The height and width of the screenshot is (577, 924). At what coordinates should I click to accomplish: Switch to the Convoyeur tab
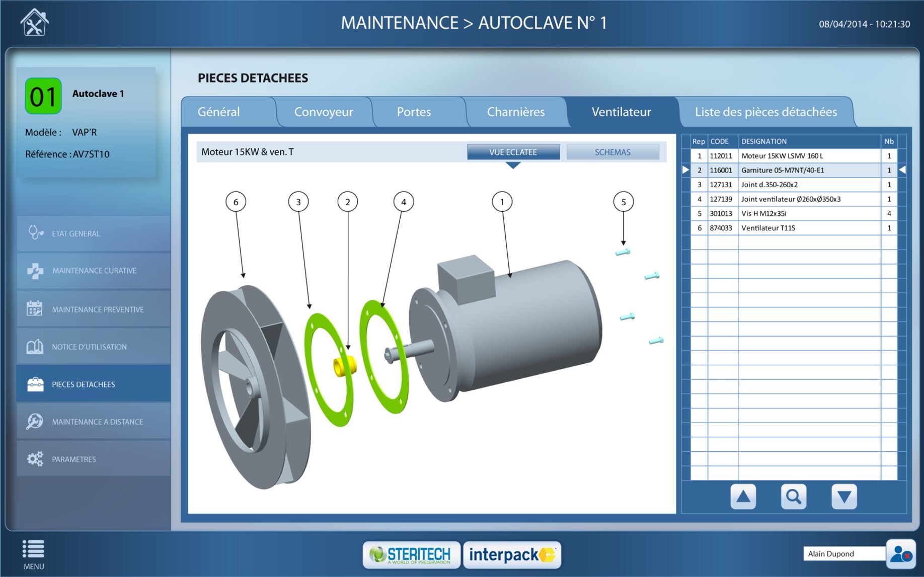pyautogui.click(x=323, y=112)
